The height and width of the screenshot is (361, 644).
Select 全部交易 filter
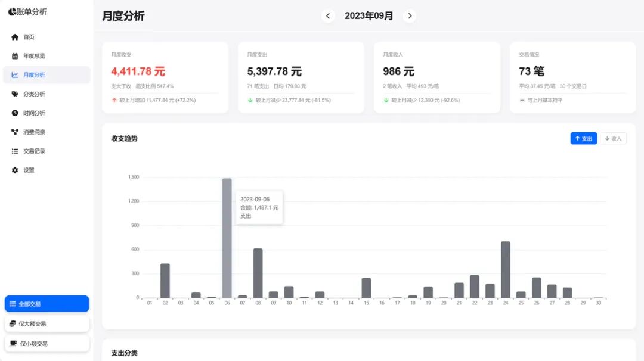tap(47, 304)
